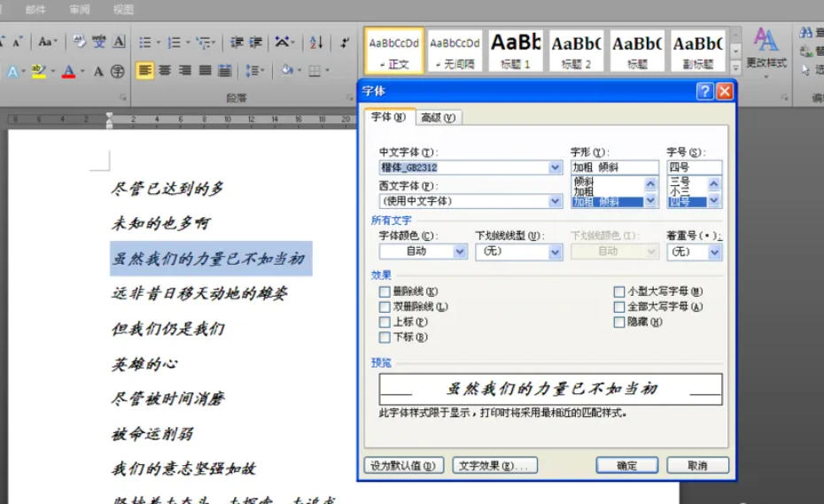Click the Character Shading (plain A) icon
This screenshot has height=504, width=824.
pyautogui.click(x=98, y=71)
